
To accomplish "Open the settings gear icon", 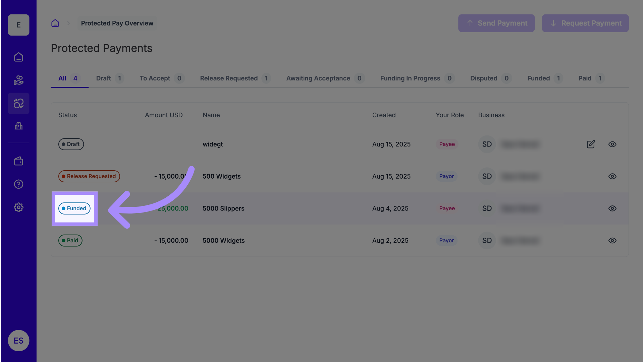I will coord(18,207).
